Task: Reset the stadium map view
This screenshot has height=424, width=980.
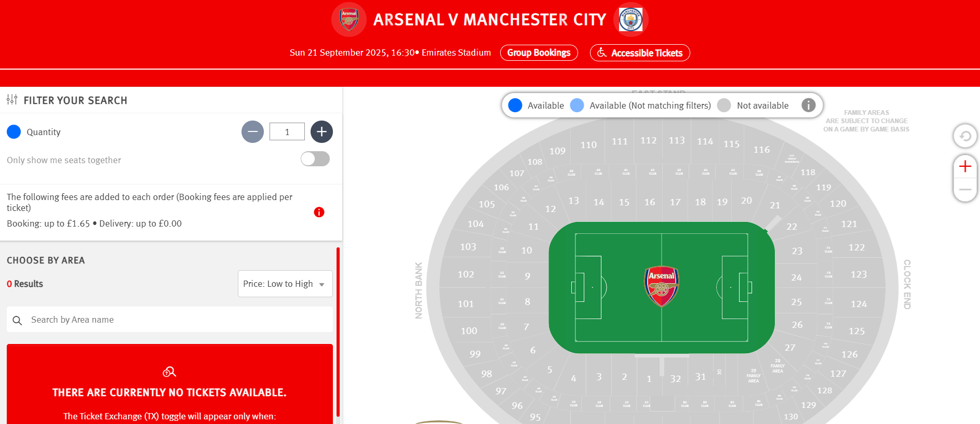Action: point(965,136)
